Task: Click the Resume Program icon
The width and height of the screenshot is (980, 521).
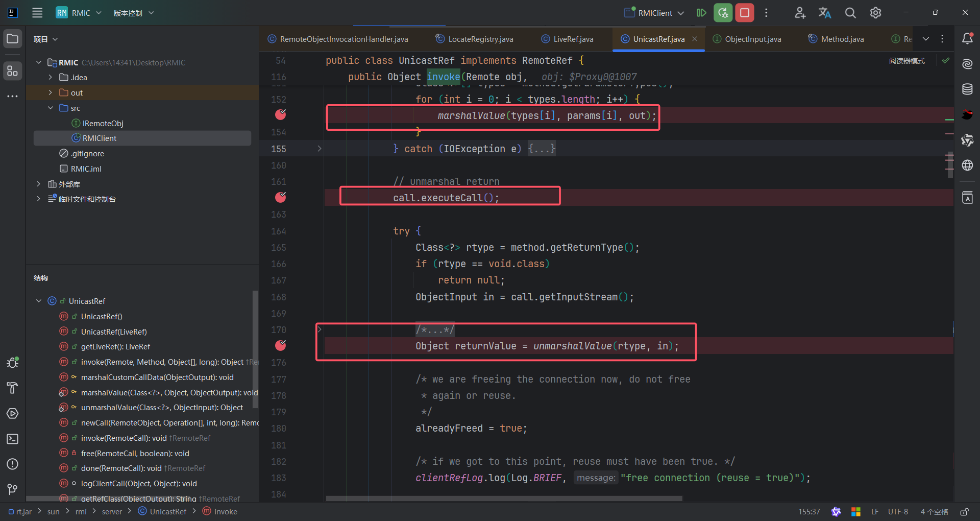Action: click(x=702, y=13)
